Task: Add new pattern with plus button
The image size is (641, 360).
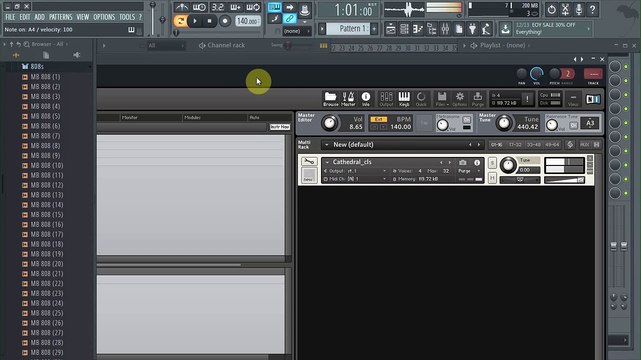Action: [x=374, y=29]
